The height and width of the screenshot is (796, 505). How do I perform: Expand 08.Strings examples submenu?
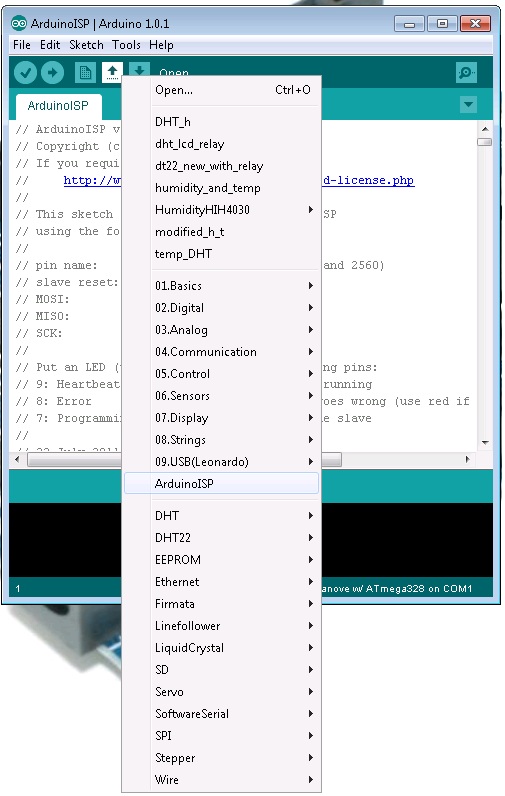tap(221, 440)
